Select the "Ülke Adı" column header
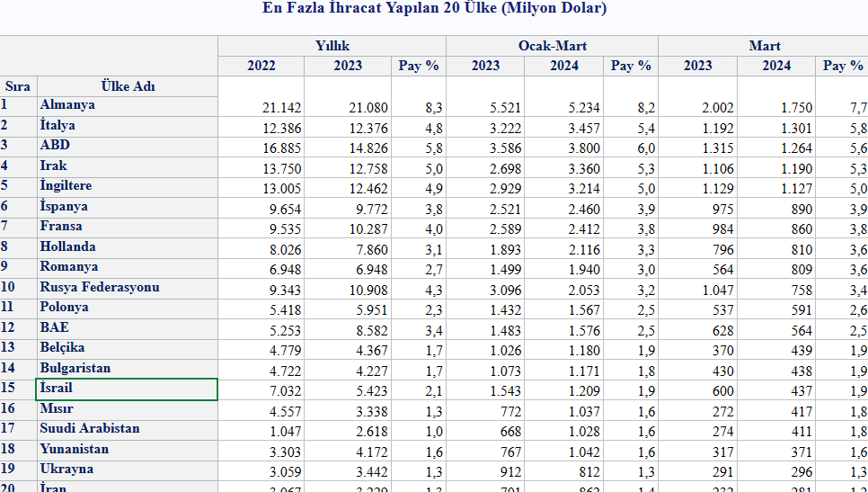 click(x=127, y=86)
